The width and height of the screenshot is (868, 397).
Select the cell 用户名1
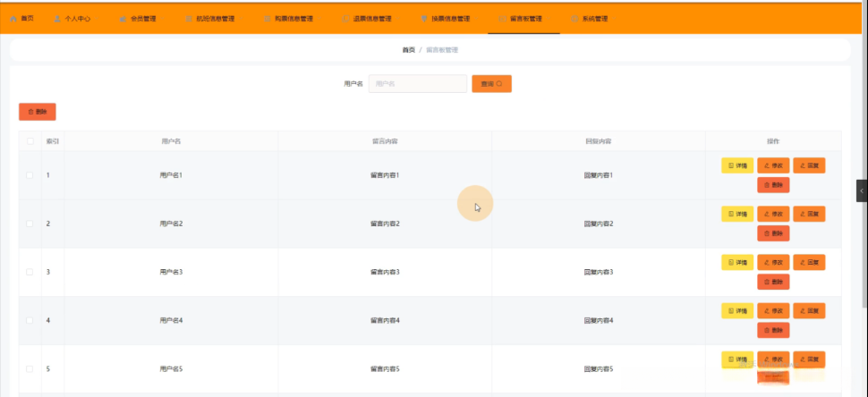point(171,175)
